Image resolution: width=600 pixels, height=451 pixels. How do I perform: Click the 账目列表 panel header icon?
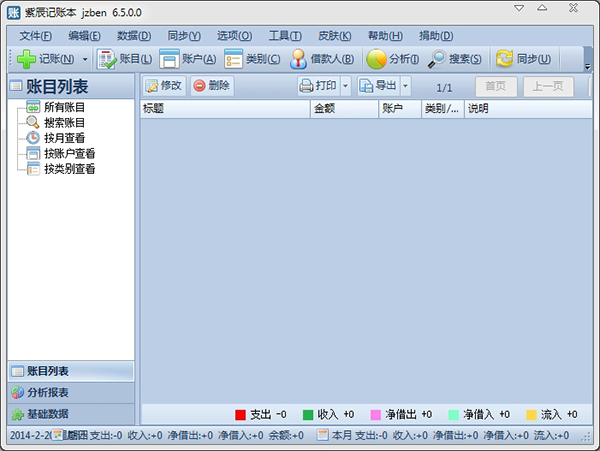click(x=16, y=86)
